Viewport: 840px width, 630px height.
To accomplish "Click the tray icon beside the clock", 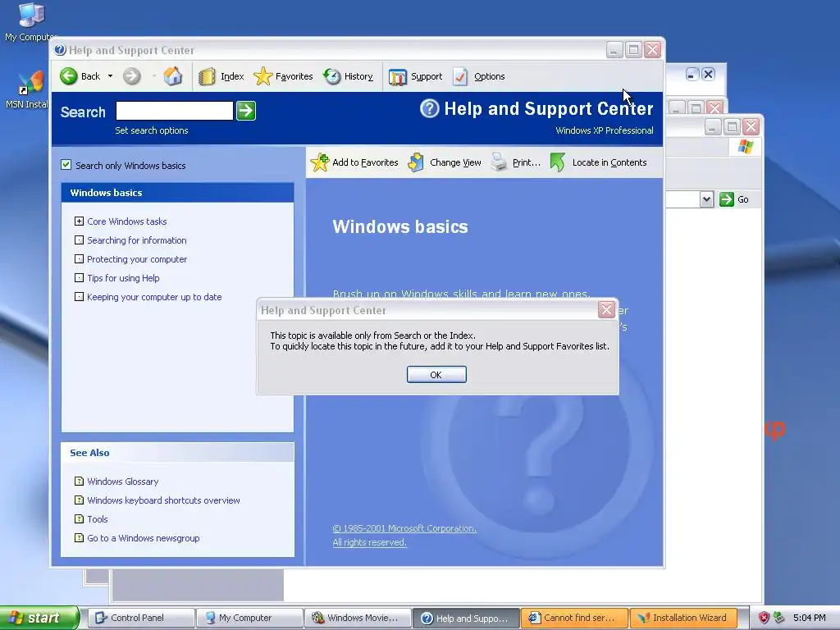I will pos(779,618).
